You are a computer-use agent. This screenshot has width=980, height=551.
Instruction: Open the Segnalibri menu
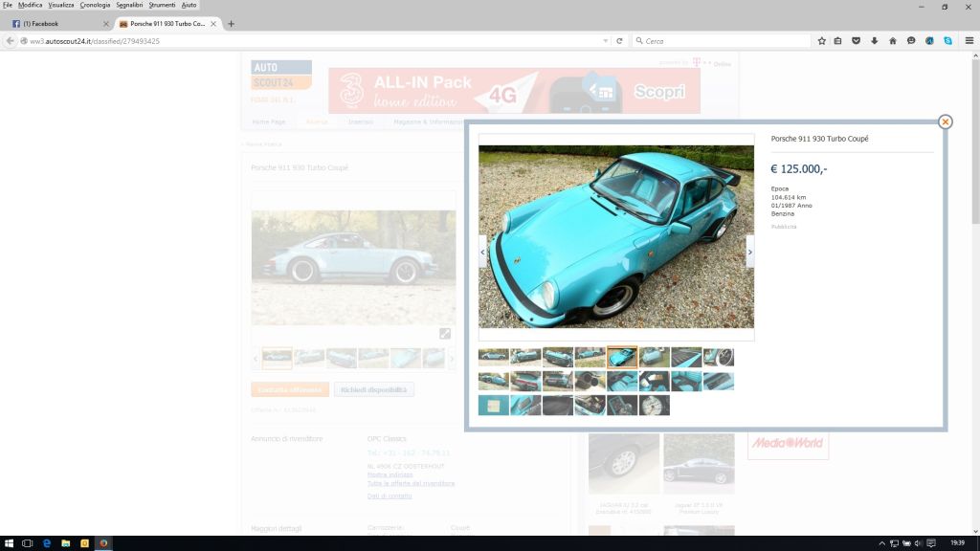point(129,5)
